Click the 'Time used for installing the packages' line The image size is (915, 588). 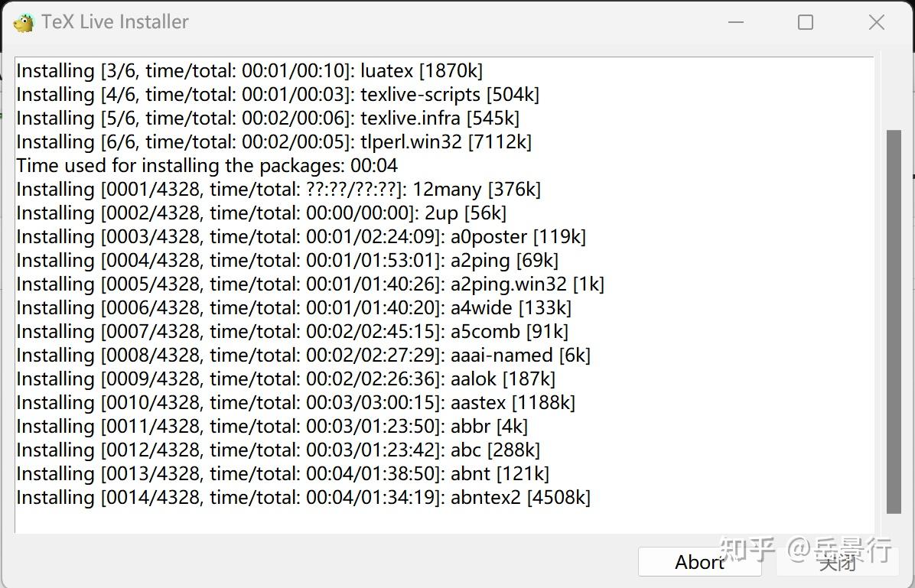point(207,166)
